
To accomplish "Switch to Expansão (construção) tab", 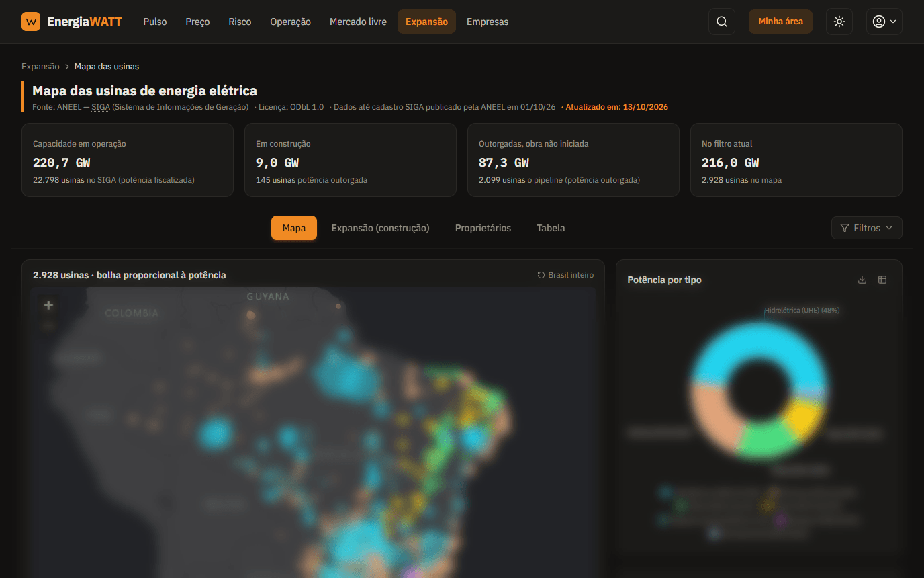I will click(380, 228).
